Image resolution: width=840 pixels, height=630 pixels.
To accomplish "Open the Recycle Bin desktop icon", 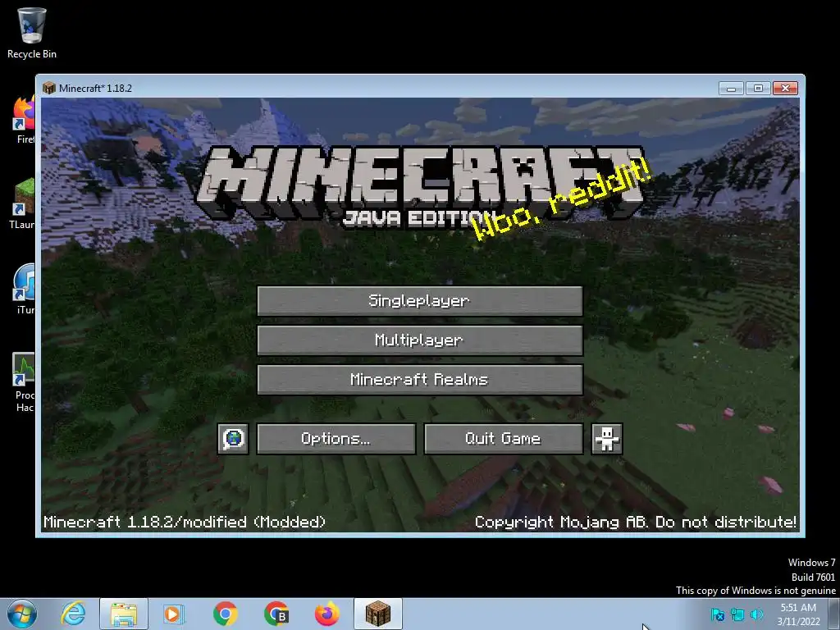I will (x=31, y=33).
